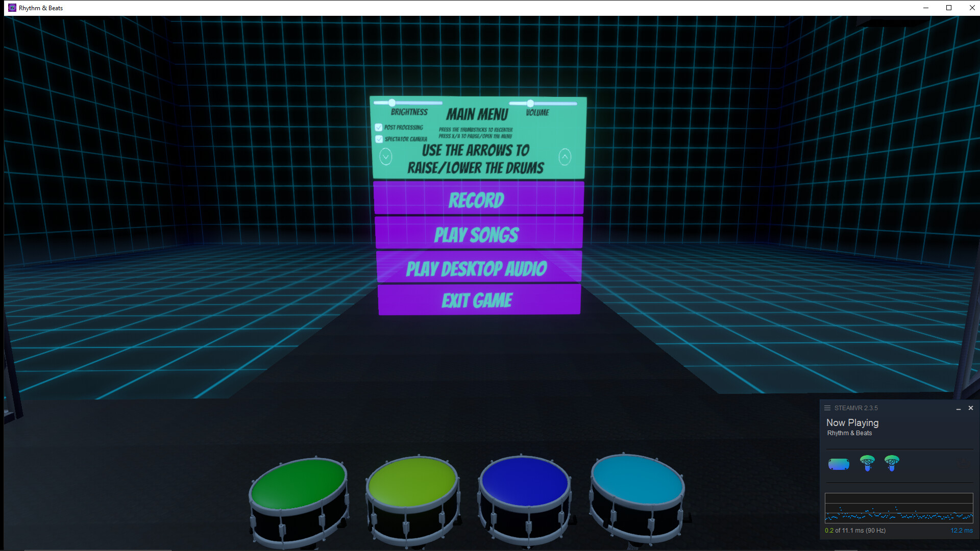Disable the Post Processing checkbox
The image size is (980, 551).
(x=378, y=127)
